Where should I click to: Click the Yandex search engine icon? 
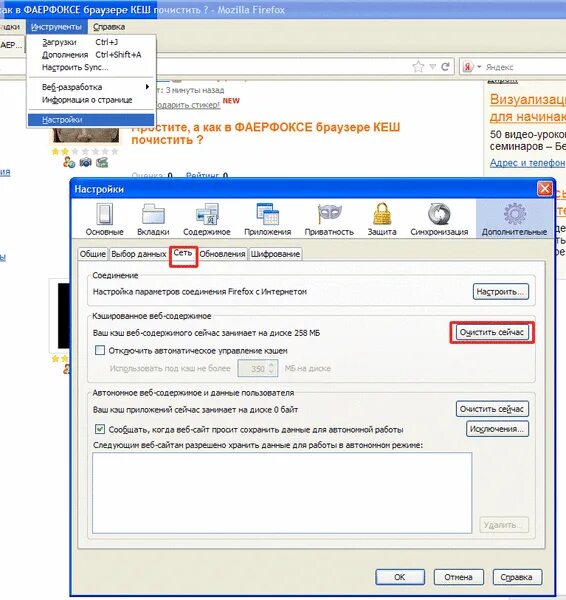(x=468, y=67)
